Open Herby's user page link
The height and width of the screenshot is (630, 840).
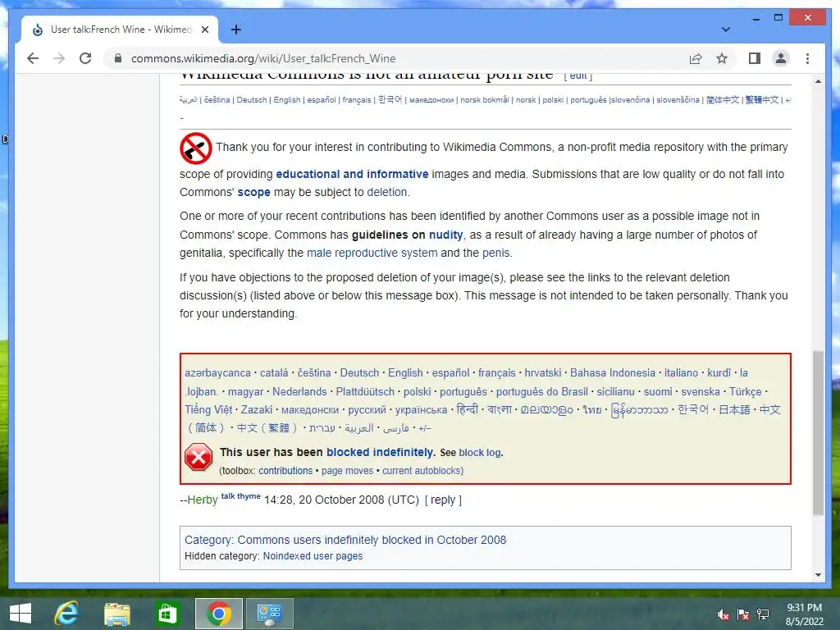[203, 500]
